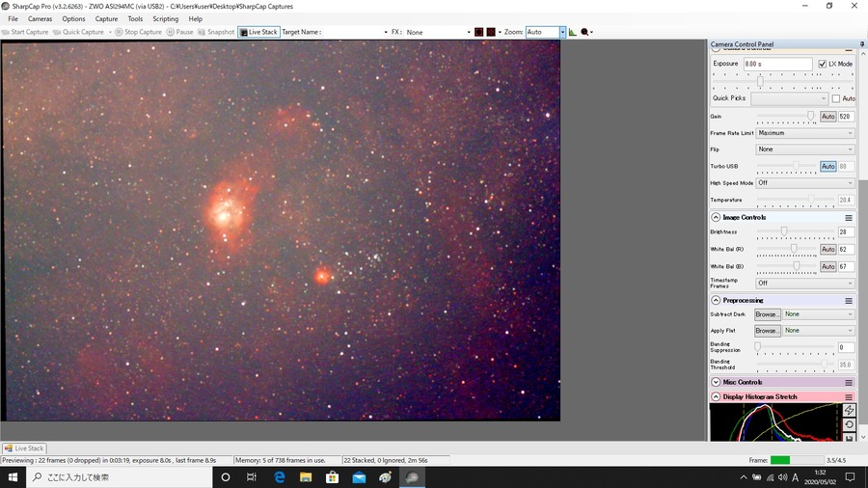Click the magnifier tools icon in toolbar
The height and width of the screenshot is (488, 868).
click(x=584, y=32)
